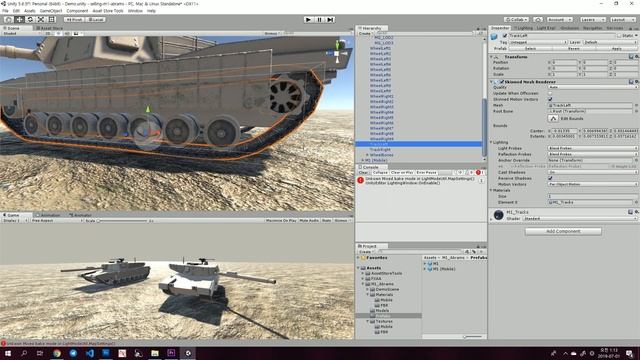Toggle error messages filter in Console

(480, 173)
